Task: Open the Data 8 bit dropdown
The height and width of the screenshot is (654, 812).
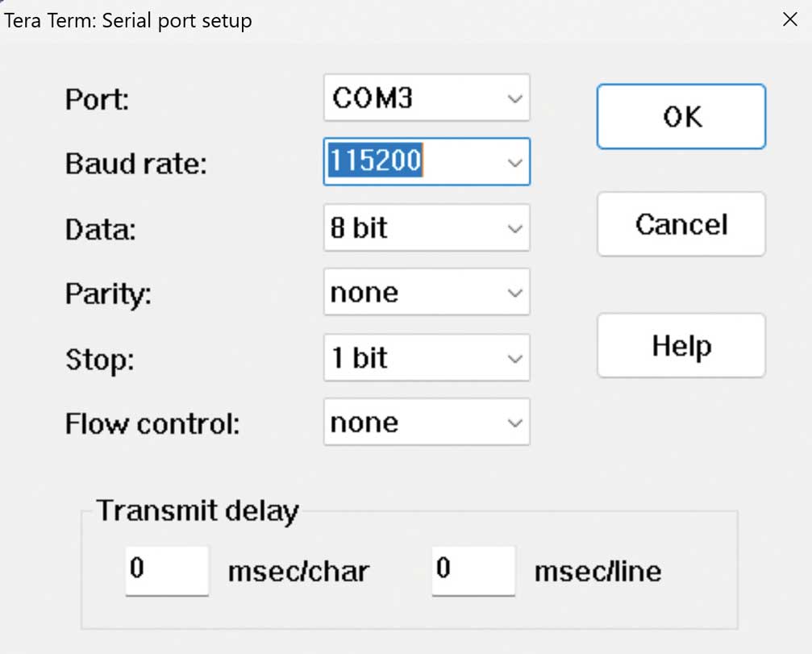Action: [x=426, y=228]
